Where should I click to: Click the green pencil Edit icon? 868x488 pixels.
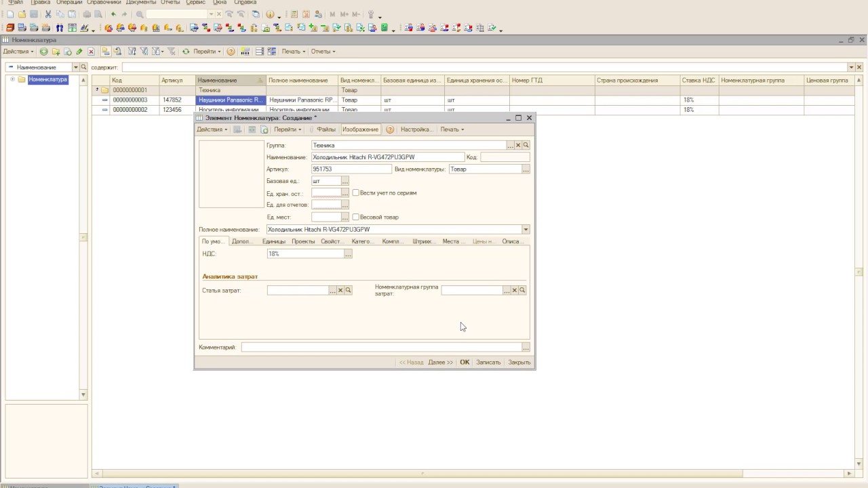[79, 52]
